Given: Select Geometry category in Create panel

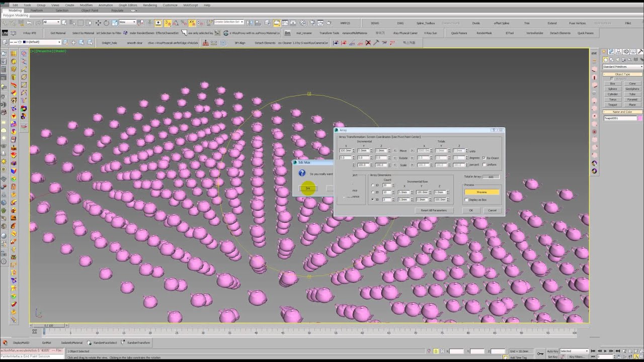Looking at the screenshot, I should (605, 59).
